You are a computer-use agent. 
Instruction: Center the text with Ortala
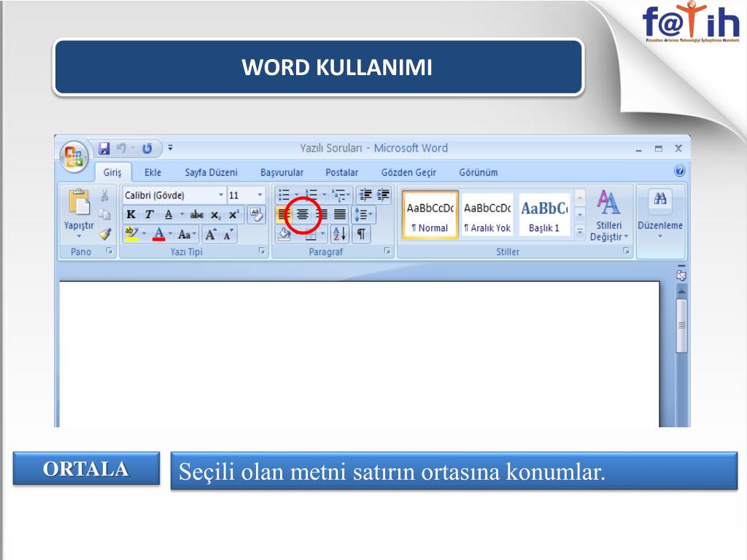[x=303, y=214]
